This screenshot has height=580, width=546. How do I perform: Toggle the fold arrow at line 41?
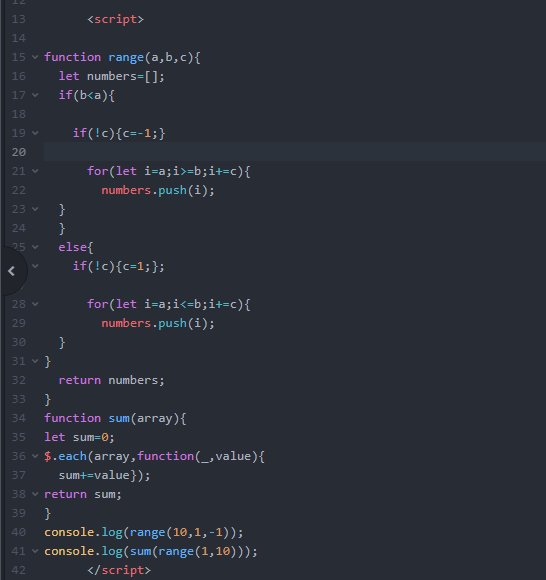pyautogui.click(x=35, y=551)
